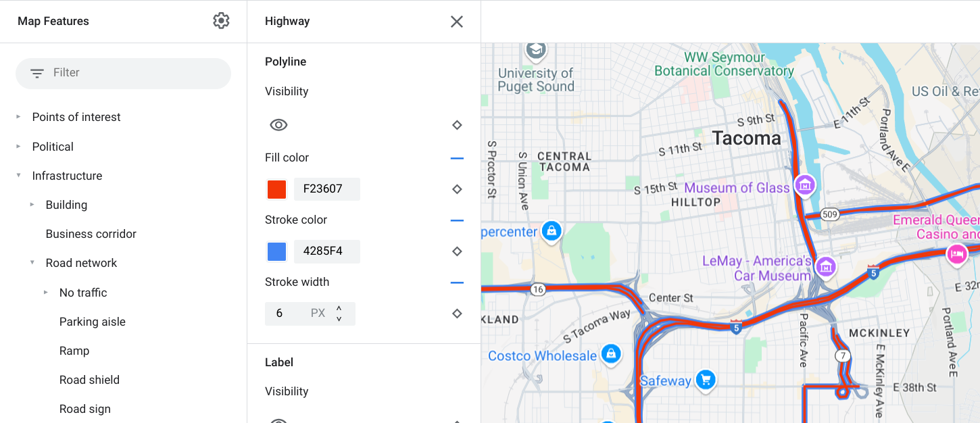Reset Fill color using blue dash
980x423 pixels.
[x=457, y=158]
